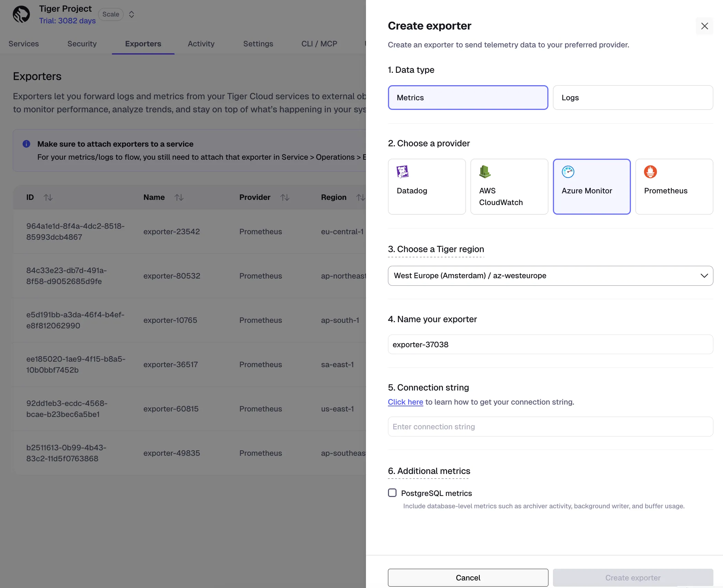
Task: Follow the Click here connection string link
Action: pos(405,402)
